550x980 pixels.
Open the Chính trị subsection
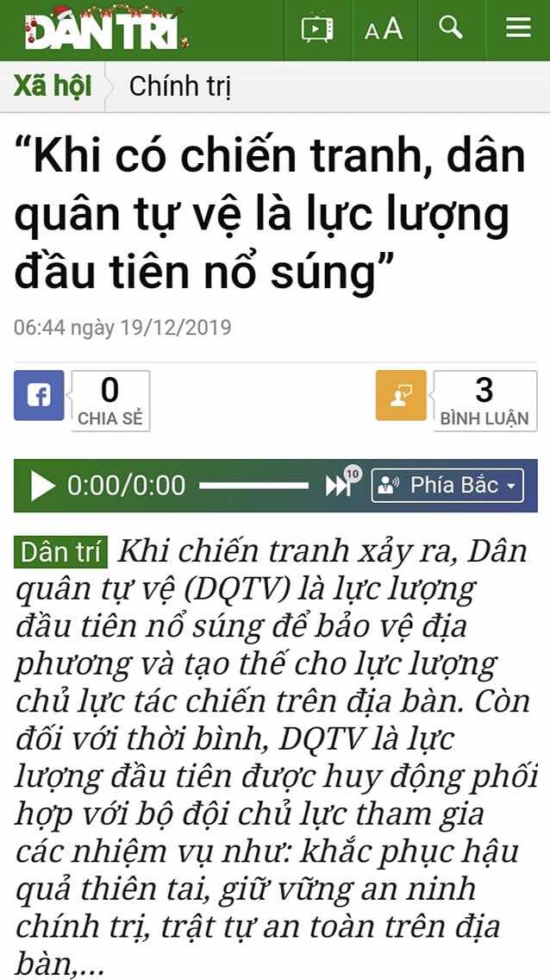click(x=180, y=86)
